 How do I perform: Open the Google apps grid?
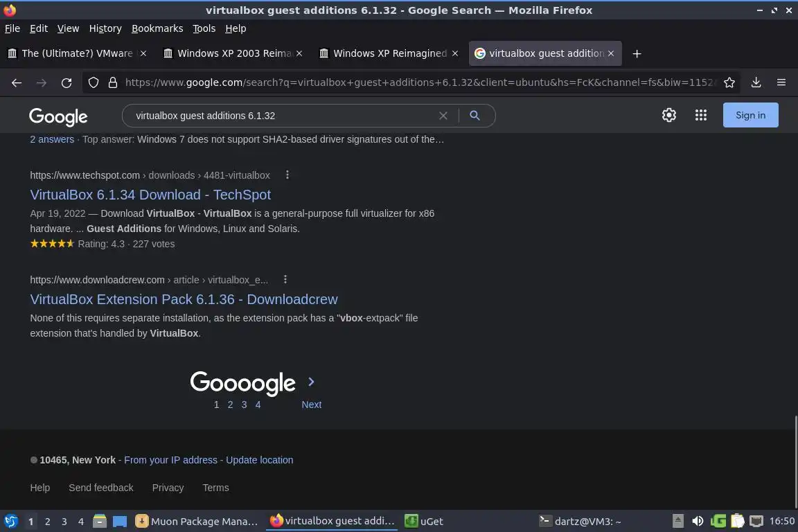701,115
